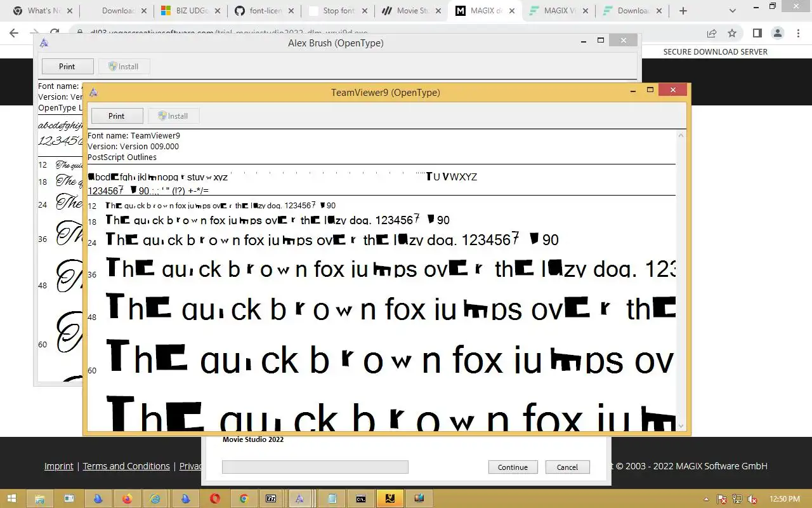Click Install in the Alex Brush window

click(124, 67)
